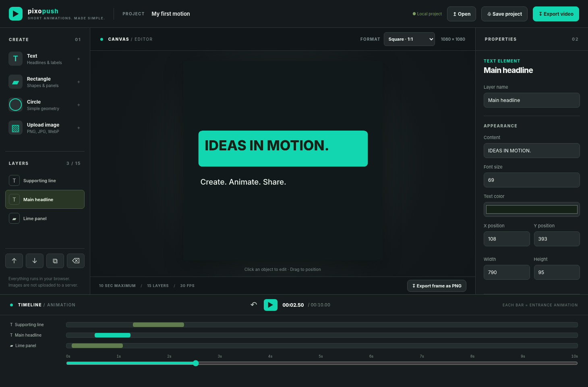The width and height of the screenshot is (588, 387).
Task: Add a Circle element
Action: (x=45, y=105)
